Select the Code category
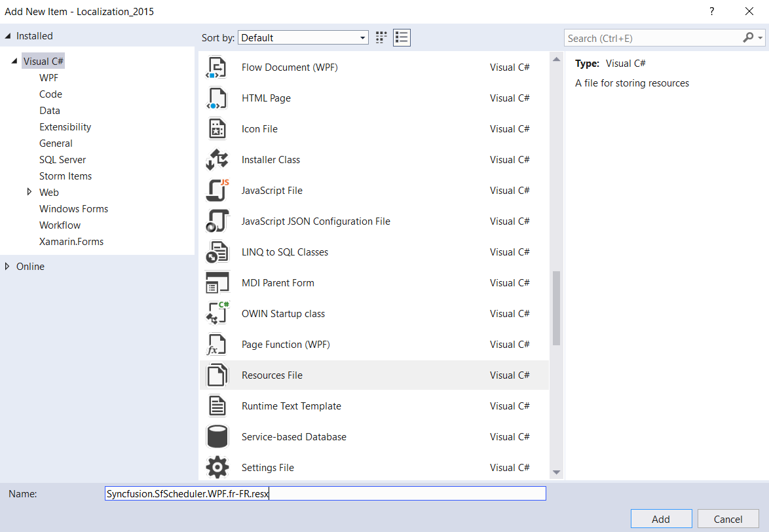The height and width of the screenshot is (532, 769). [50, 94]
